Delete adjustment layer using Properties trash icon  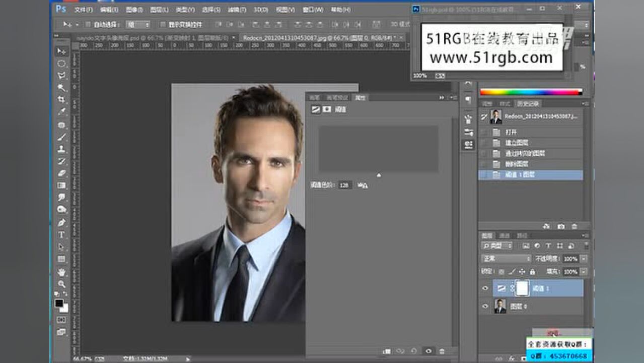tap(442, 351)
